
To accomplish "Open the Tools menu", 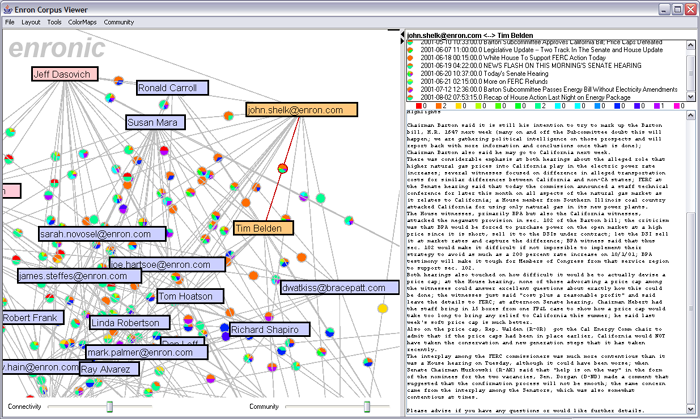I will [54, 22].
